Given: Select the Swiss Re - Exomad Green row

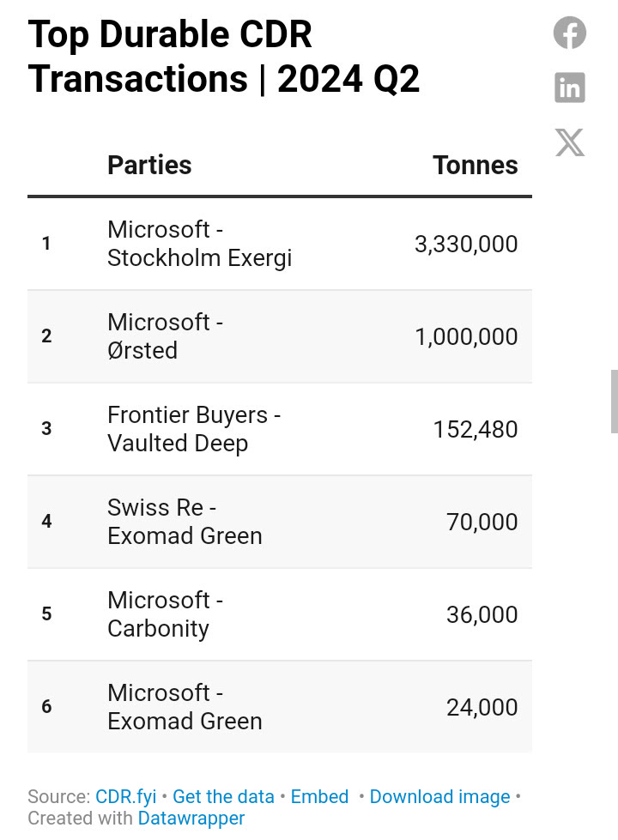Looking at the screenshot, I should 280,522.
